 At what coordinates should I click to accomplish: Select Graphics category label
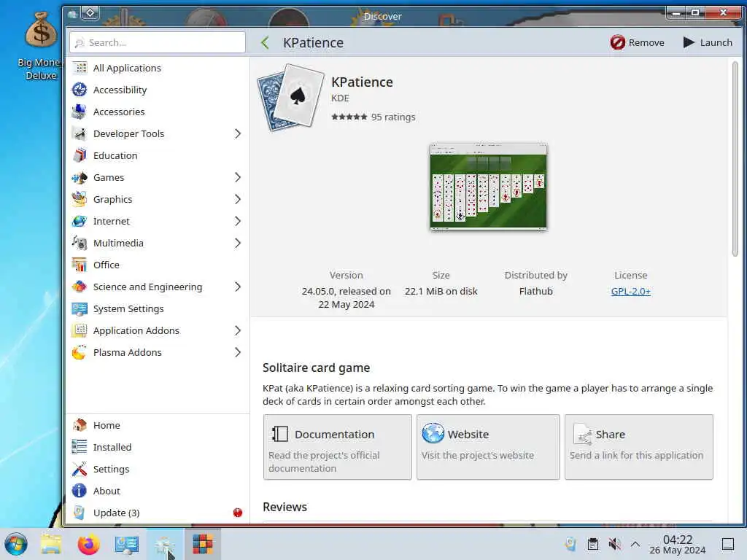(x=113, y=200)
